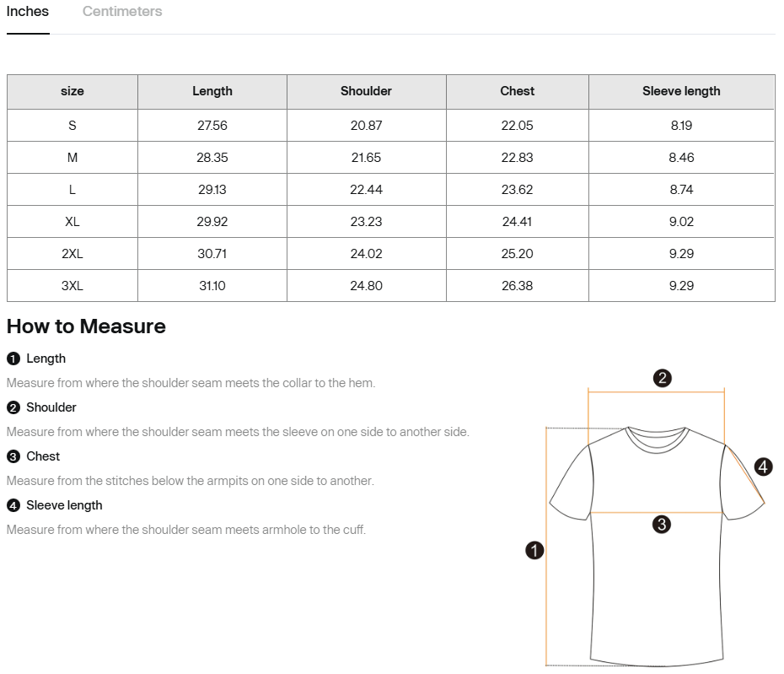Click the number 3 marker on shirt chest
784x674 pixels.
coord(662,524)
